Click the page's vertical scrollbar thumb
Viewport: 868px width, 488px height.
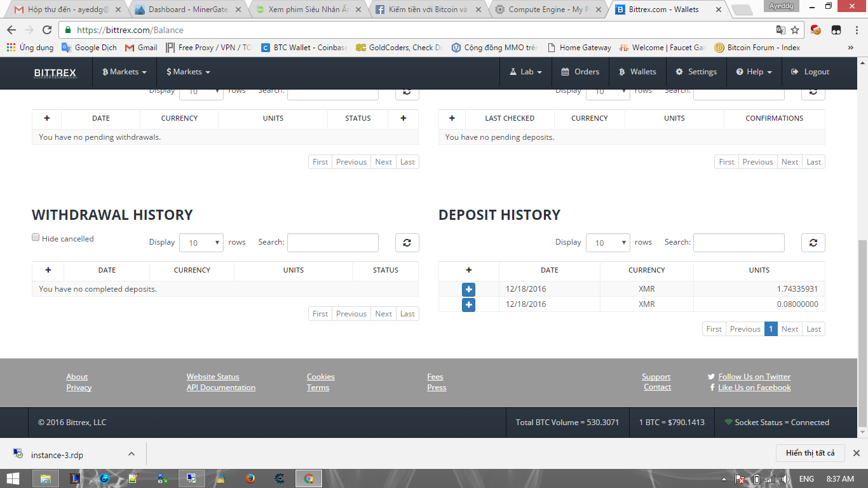pyautogui.click(x=862, y=334)
